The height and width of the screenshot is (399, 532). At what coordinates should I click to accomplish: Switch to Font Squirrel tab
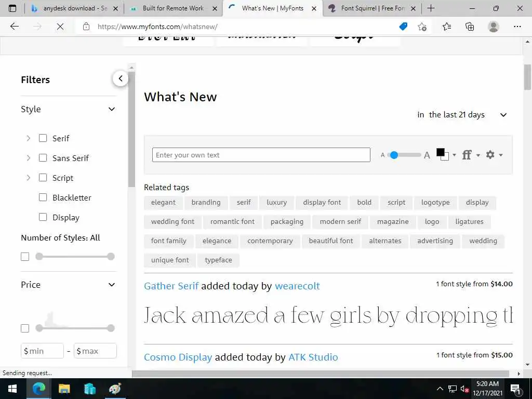point(373,8)
